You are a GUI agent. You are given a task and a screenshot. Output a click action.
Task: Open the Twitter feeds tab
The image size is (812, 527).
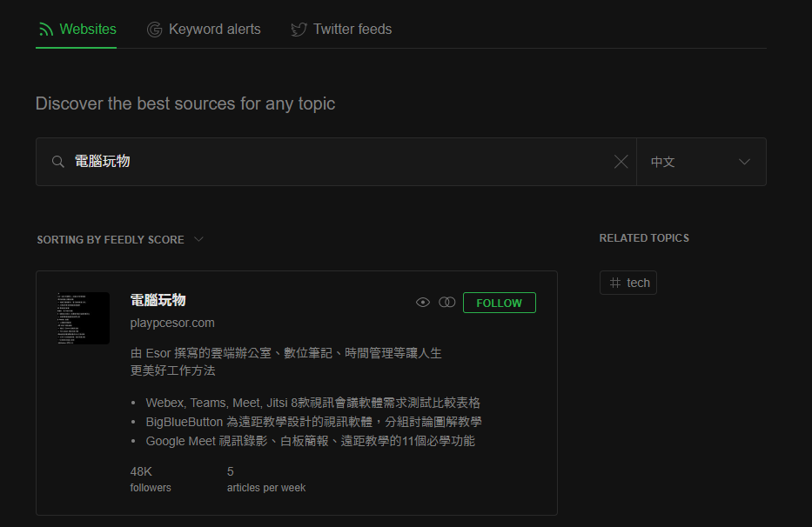(341, 30)
